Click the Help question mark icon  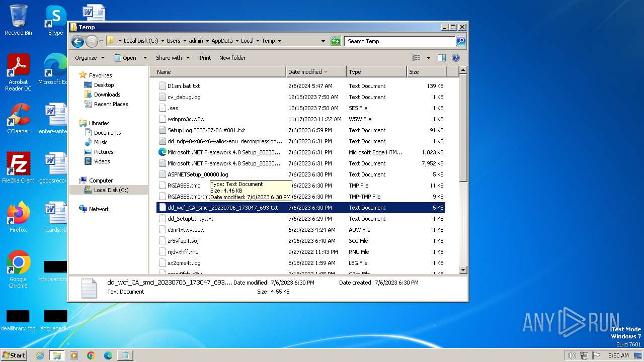click(456, 58)
